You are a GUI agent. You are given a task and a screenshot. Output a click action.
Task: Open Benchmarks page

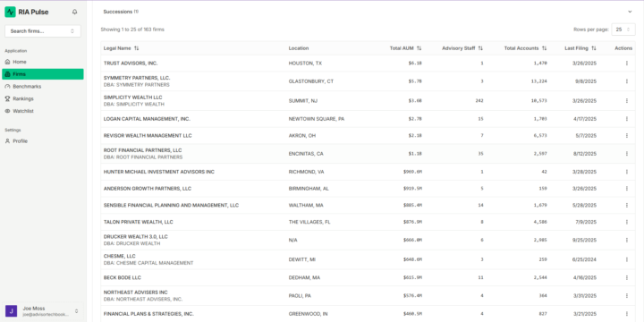[x=43, y=86]
